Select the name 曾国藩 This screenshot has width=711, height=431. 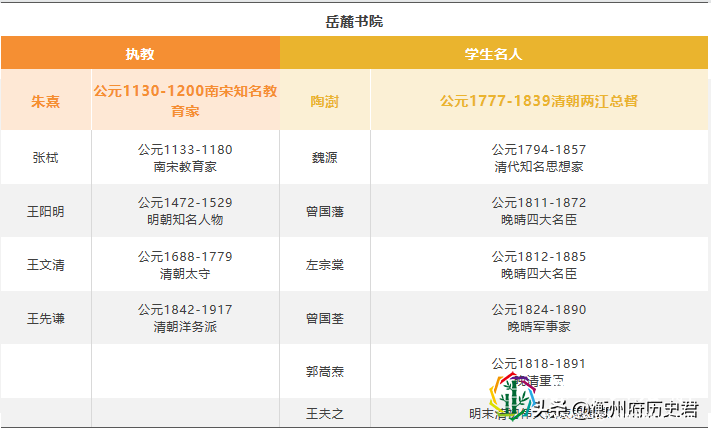[x=325, y=211]
